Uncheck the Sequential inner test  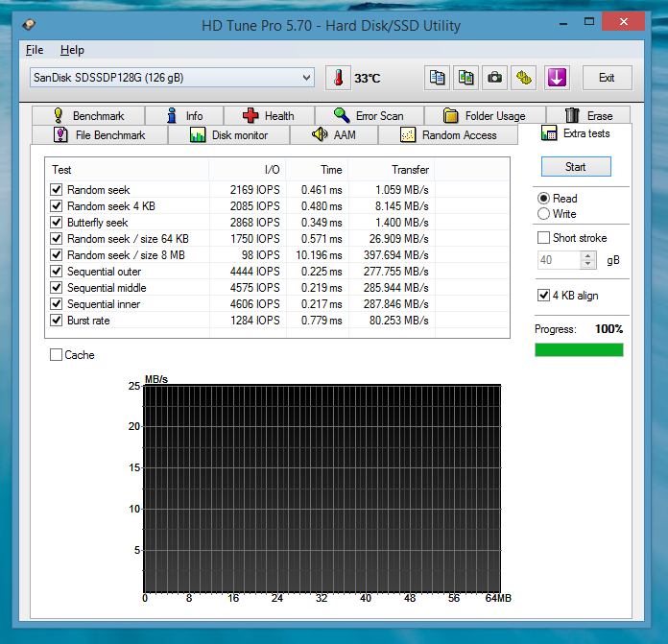(57, 303)
